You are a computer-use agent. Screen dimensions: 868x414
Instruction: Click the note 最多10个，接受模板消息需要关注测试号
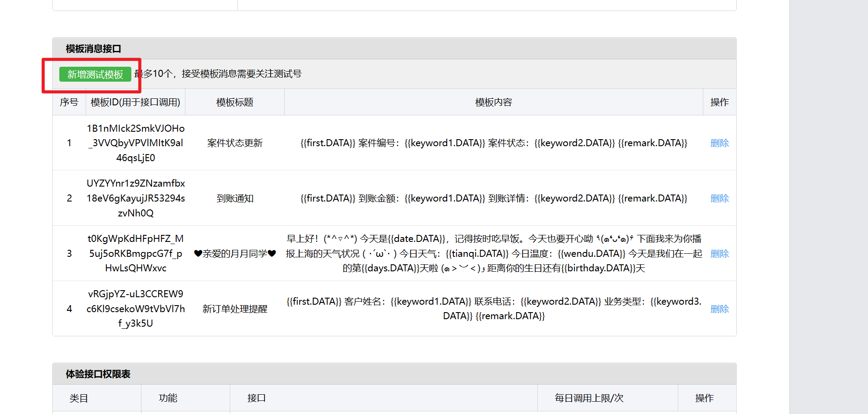[218, 74]
